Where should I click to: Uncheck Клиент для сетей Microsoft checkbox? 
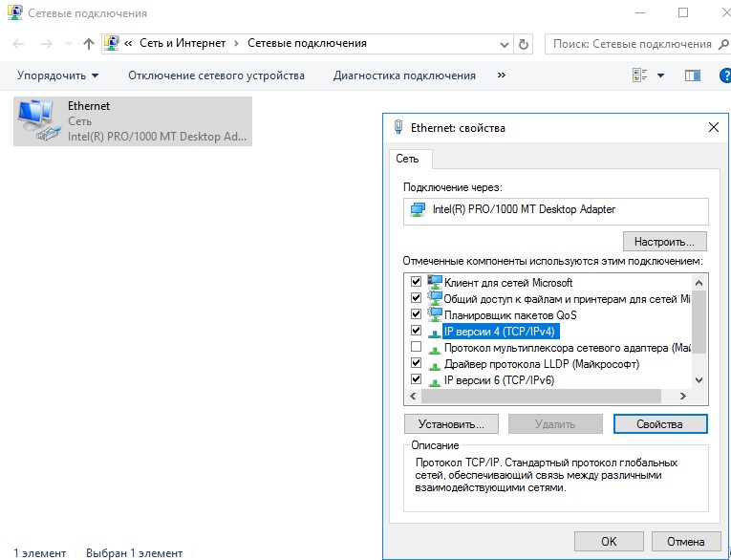[x=416, y=283]
